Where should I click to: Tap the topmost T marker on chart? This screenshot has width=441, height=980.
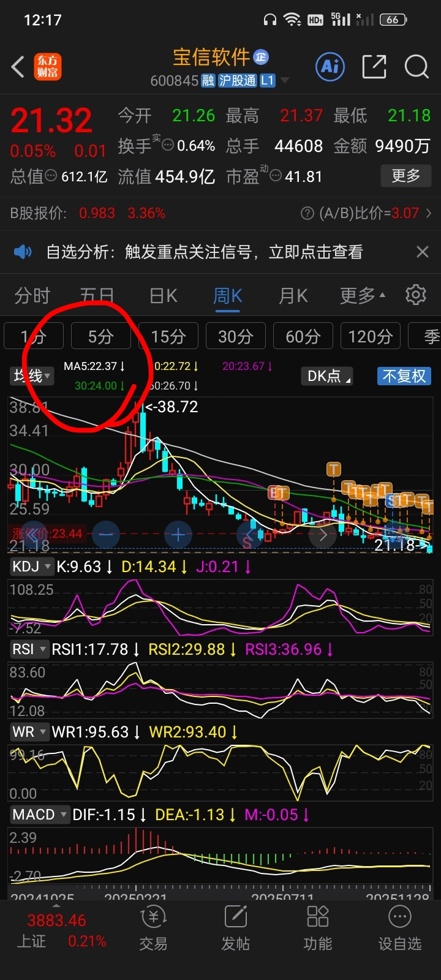coord(333,470)
